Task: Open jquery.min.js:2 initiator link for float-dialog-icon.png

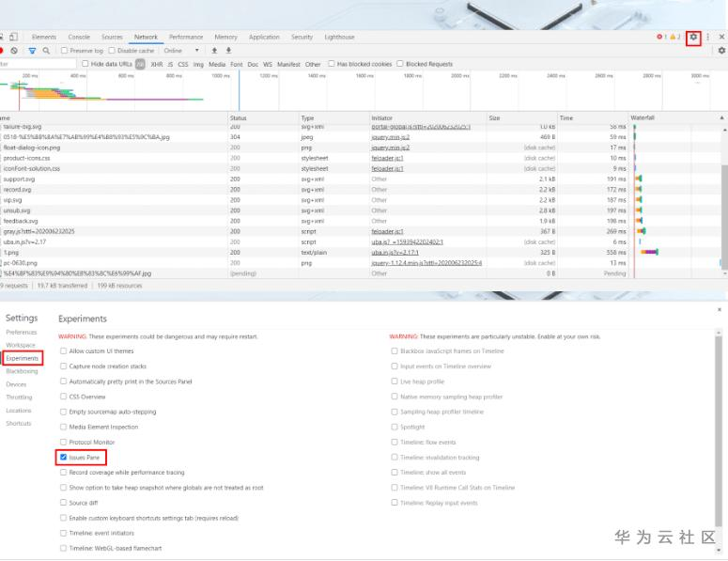Action: click(x=391, y=148)
